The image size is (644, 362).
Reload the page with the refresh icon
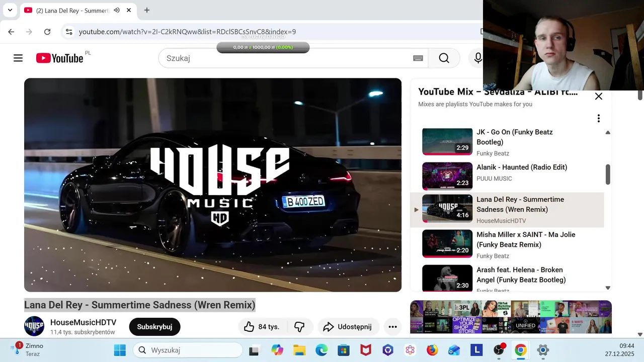[47, 32]
